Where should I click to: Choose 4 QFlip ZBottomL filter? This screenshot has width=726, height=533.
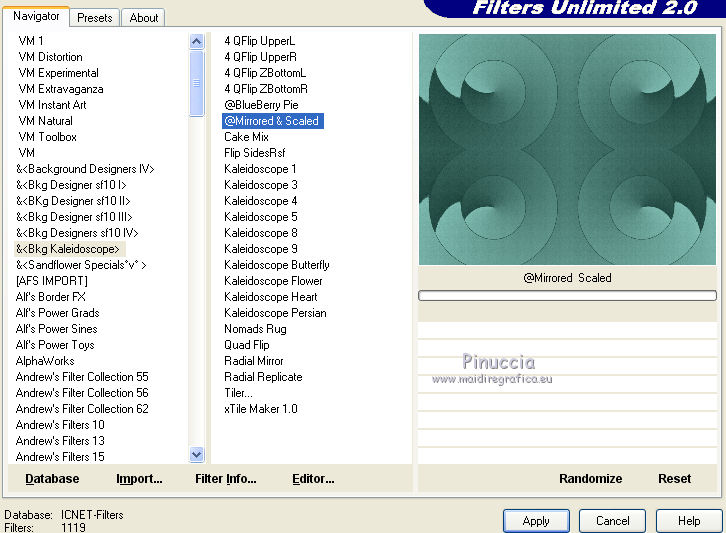coord(265,73)
